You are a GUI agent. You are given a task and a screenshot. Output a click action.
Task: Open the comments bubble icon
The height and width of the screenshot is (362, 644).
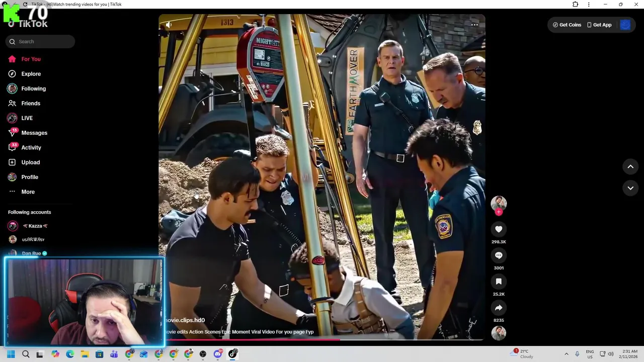tap(499, 255)
